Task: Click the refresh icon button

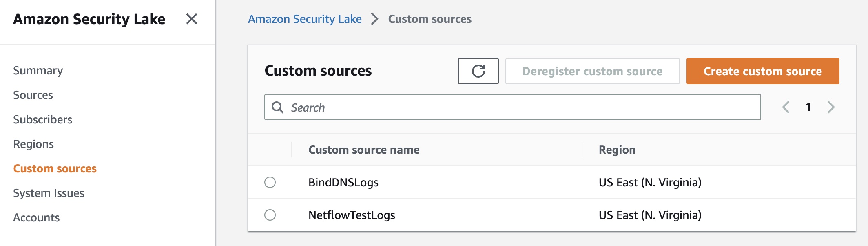Action: [478, 71]
